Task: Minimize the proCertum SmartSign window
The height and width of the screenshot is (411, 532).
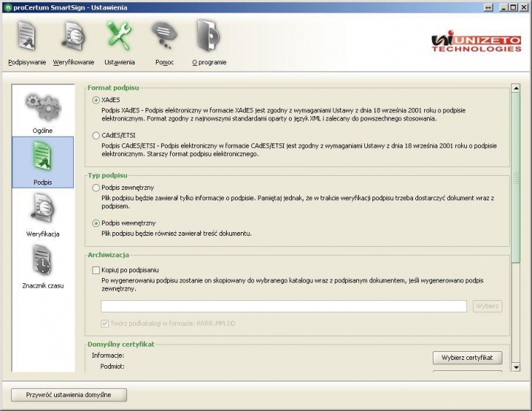Action: pos(504,7)
